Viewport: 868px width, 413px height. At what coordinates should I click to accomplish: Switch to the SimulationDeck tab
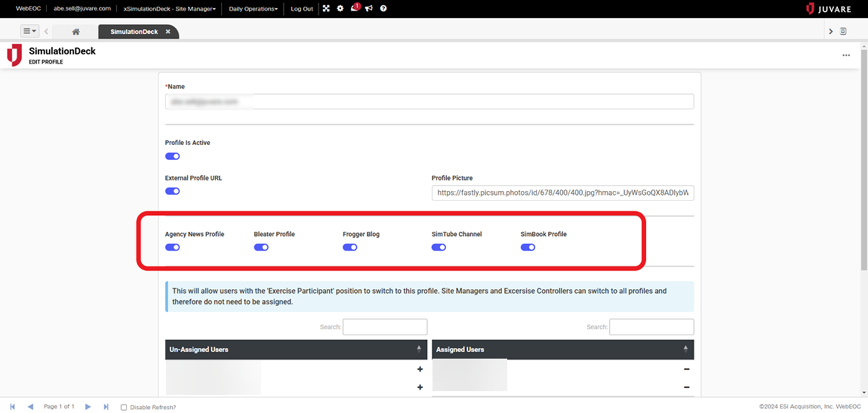(x=134, y=32)
